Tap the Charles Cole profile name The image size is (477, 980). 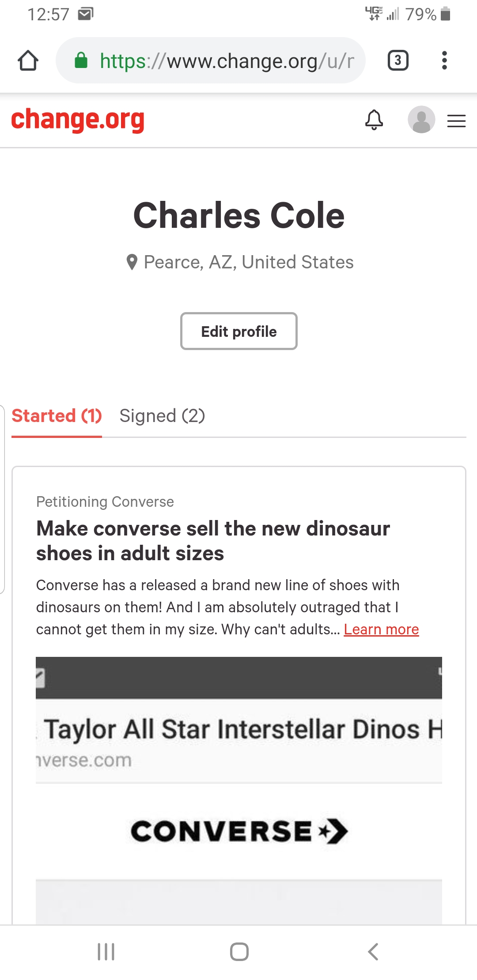[x=238, y=215]
